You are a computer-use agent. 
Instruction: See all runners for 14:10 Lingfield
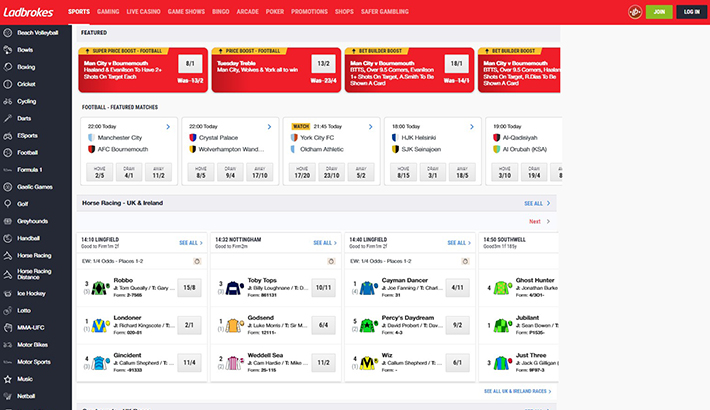(x=191, y=243)
